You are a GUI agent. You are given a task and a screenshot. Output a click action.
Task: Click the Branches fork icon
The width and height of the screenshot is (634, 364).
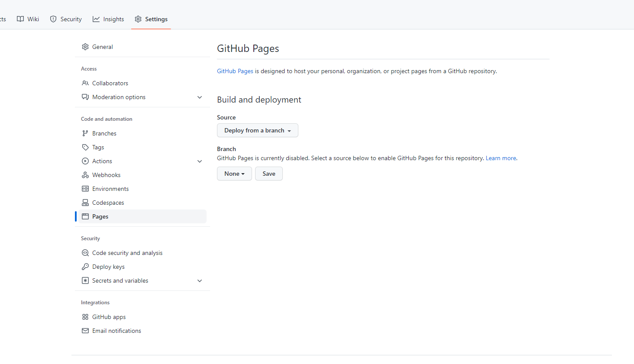click(85, 133)
